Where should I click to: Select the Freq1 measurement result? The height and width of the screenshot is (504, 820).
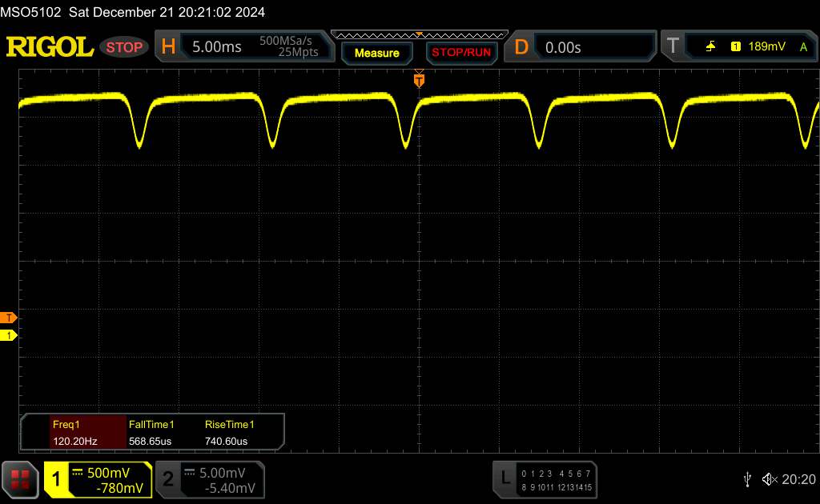(74, 433)
